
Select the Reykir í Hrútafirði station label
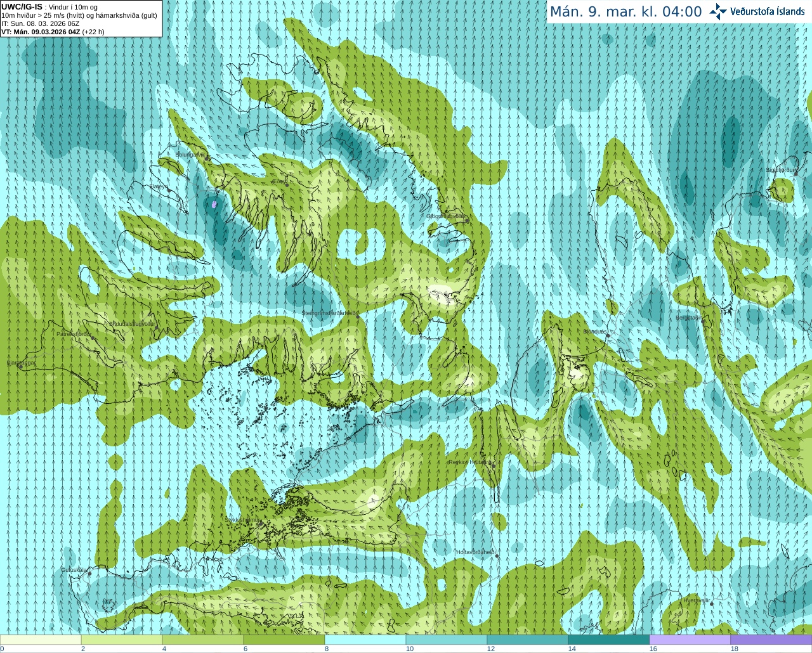(x=470, y=462)
